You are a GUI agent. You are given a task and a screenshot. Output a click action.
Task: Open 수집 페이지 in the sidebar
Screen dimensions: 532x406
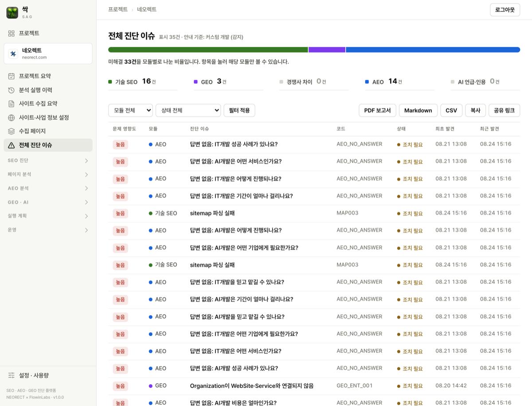coord(48,131)
